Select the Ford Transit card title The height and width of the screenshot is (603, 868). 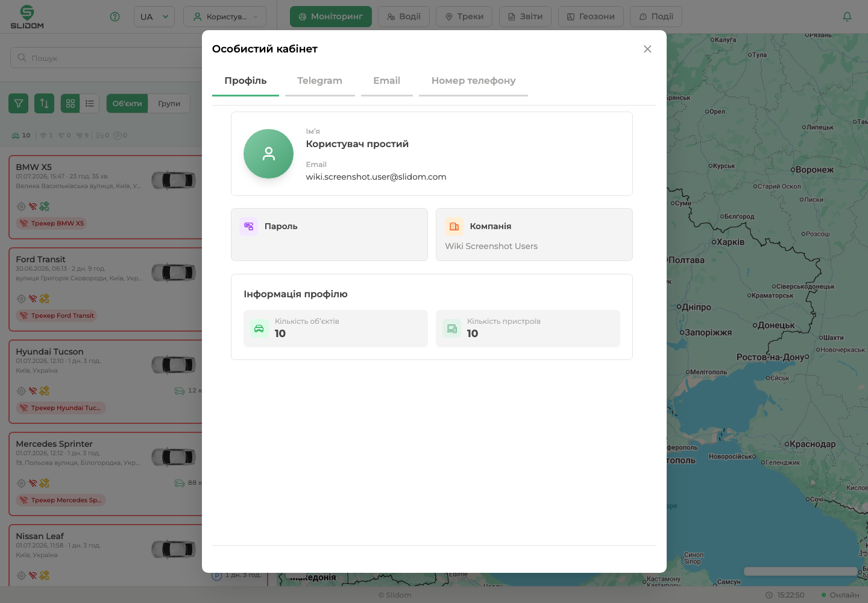click(x=40, y=259)
